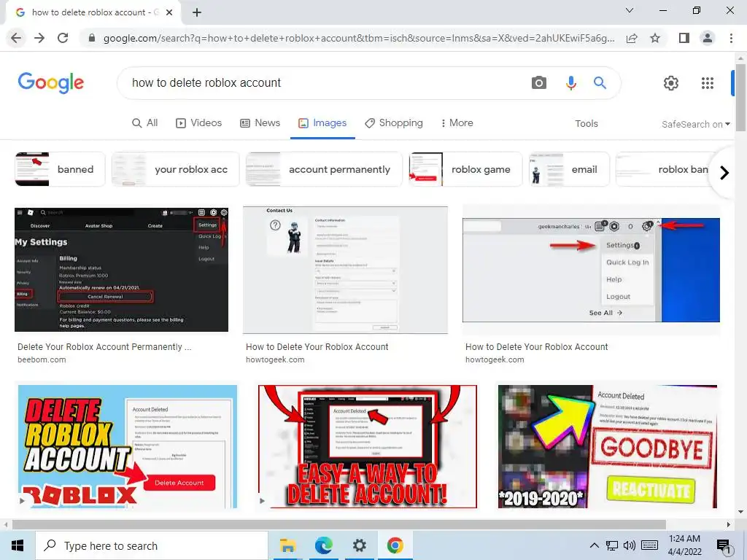Open howtogeek Settings menu image result
Viewport: 747px width, 560px height.
(x=591, y=270)
